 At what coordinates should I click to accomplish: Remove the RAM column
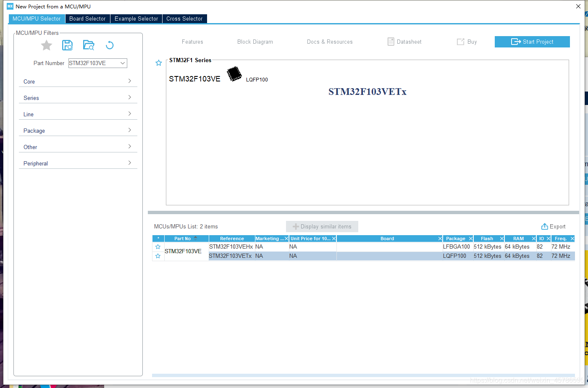pos(533,239)
